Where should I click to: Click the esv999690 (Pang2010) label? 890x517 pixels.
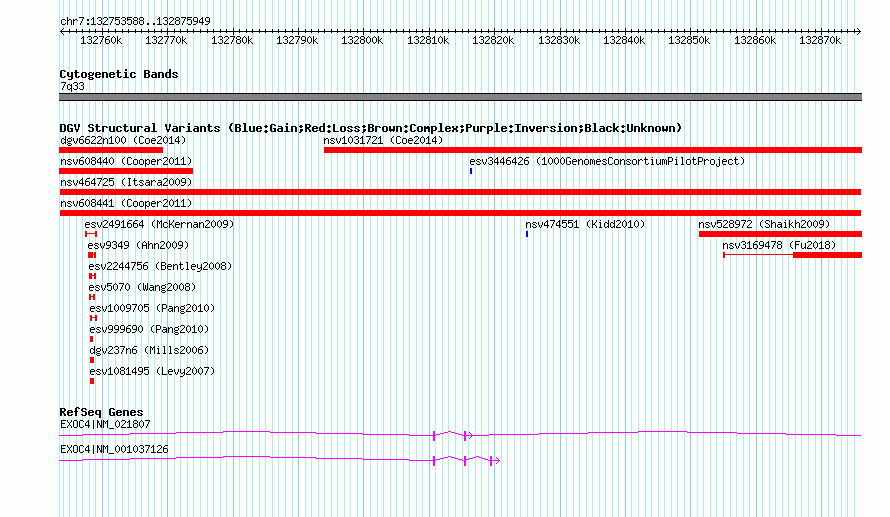pos(149,329)
